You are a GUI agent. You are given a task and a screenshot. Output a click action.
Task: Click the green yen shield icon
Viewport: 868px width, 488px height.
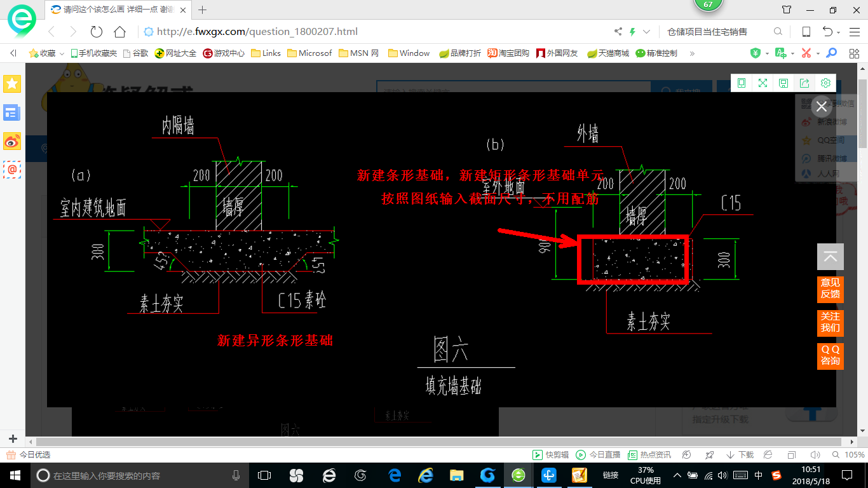(x=756, y=53)
